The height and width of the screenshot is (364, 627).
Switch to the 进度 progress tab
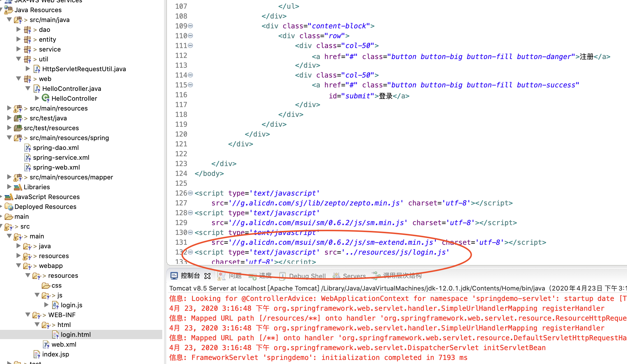point(265,276)
